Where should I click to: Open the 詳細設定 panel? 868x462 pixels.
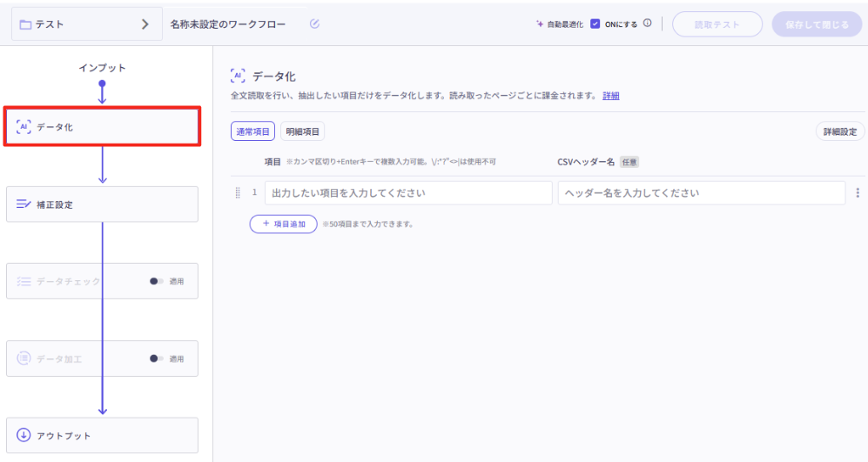[839, 132]
